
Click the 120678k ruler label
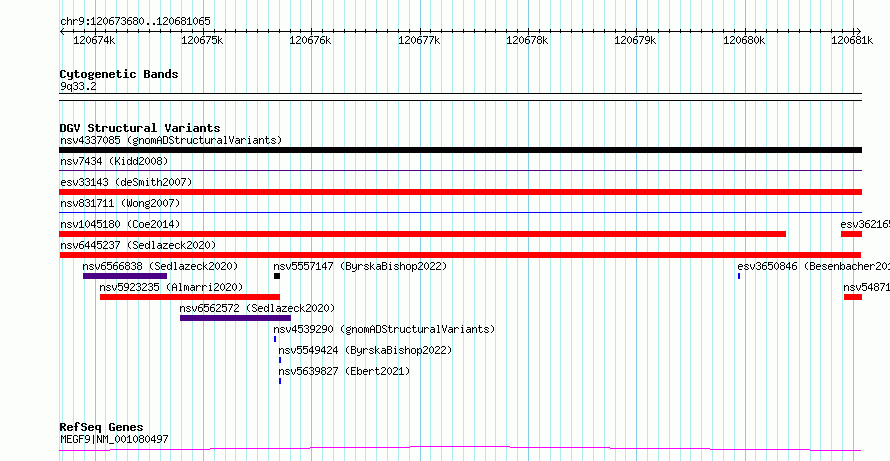pyautogui.click(x=527, y=40)
